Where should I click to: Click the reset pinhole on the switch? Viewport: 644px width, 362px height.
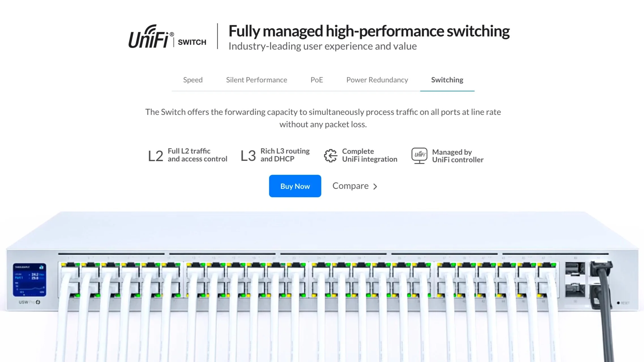pos(618,303)
